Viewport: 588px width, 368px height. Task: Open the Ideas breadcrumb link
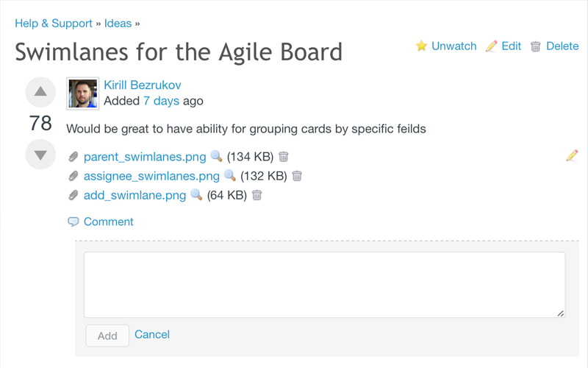click(x=118, y=23)
